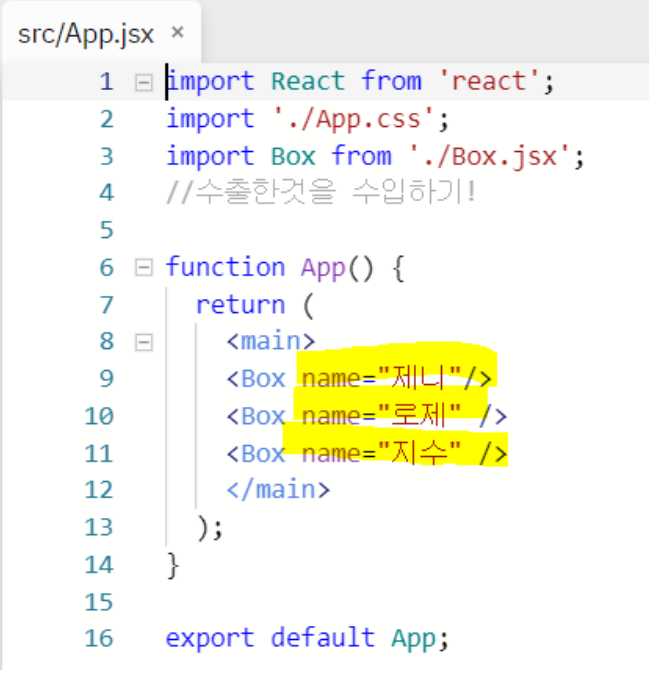Click line number 1 in the gutter
This screenshot has height=674, width=649.
(107, 82)
